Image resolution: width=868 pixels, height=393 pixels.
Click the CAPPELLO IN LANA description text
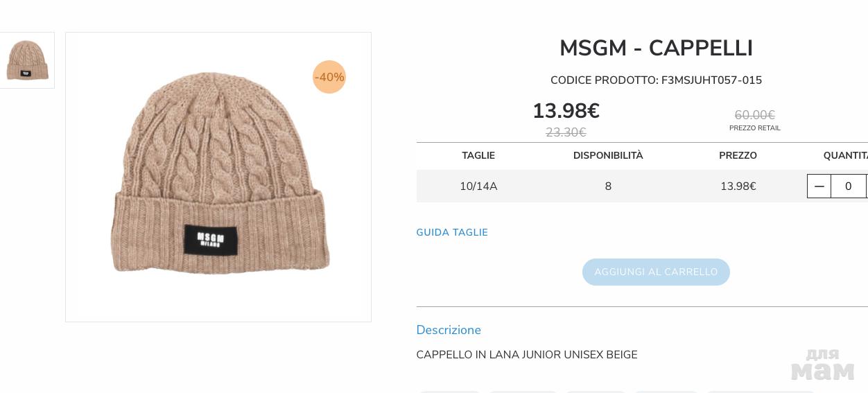(526, 355)
